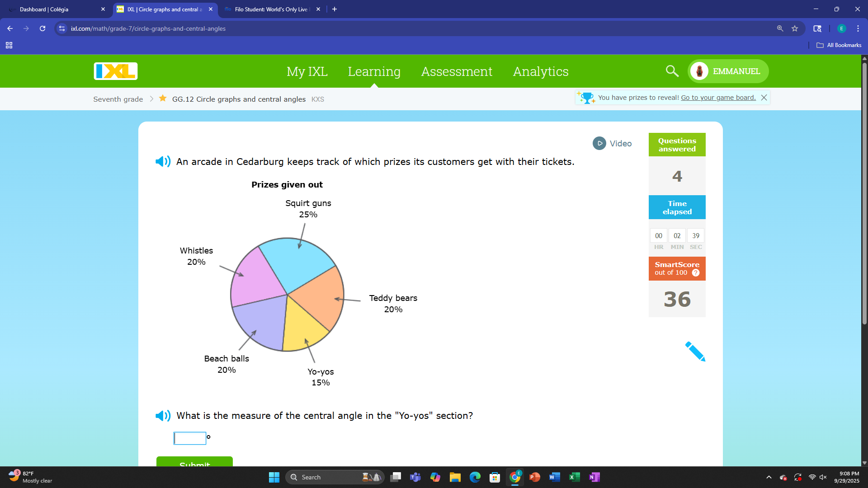Open the Learning menu
The height and width of the screenshot is (488, 868).
point(374,71)
